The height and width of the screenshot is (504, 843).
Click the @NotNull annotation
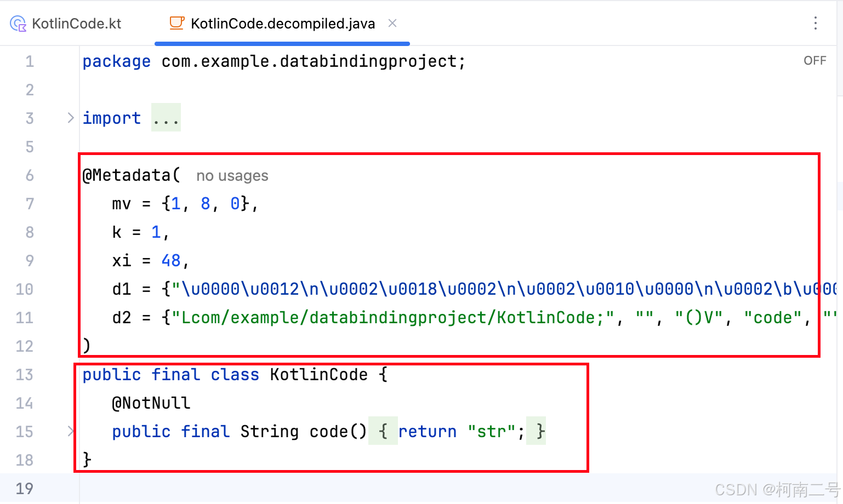(x=152, y=403)
